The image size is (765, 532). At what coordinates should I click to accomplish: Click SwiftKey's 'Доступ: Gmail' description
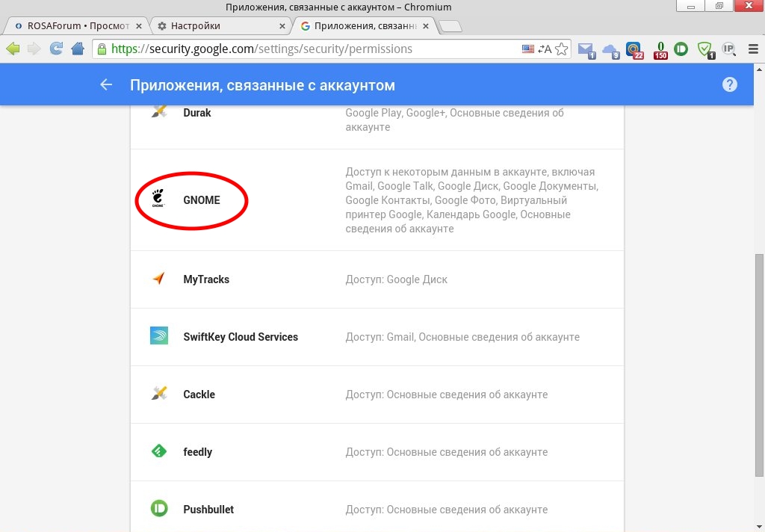462,337
